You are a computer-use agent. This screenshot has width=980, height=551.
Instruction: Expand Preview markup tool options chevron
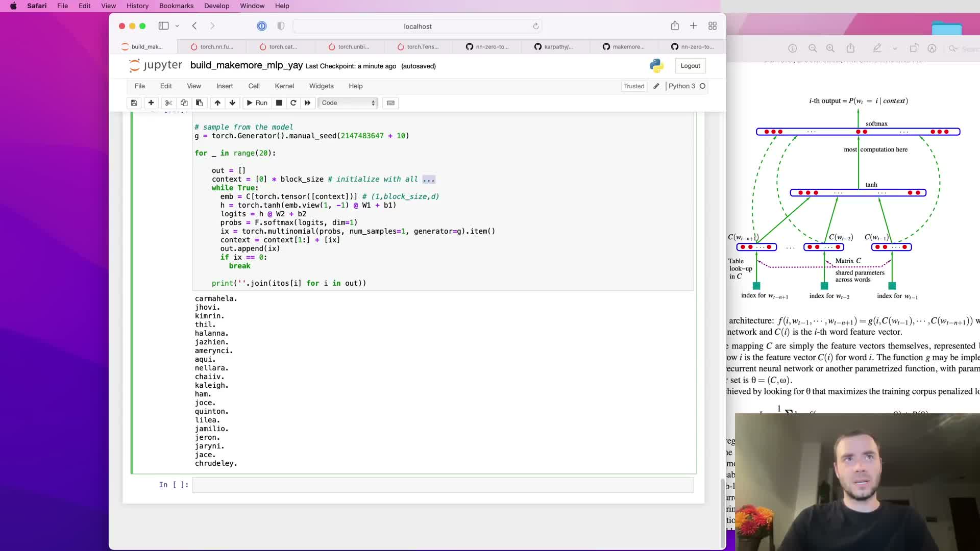pyautogui.click(x=895, y=48)
